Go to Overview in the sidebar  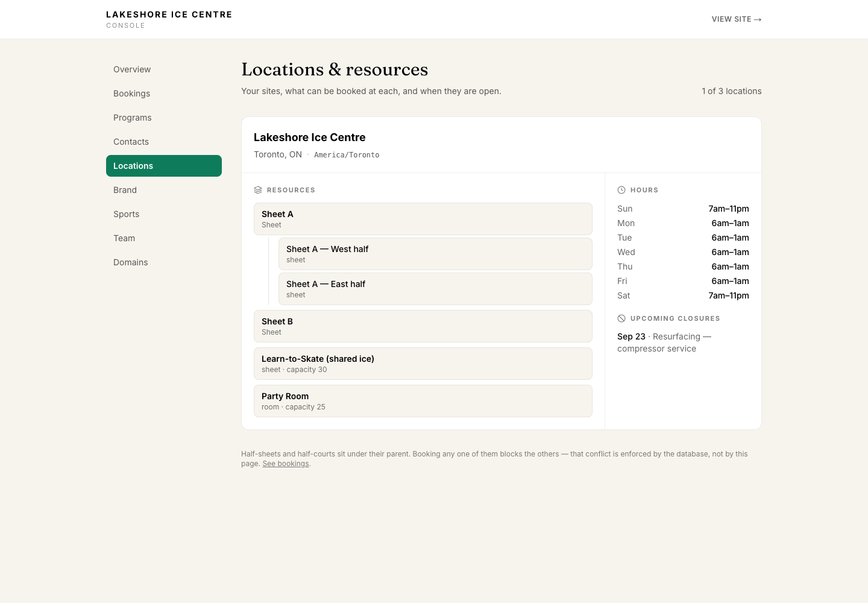[164, 69]
